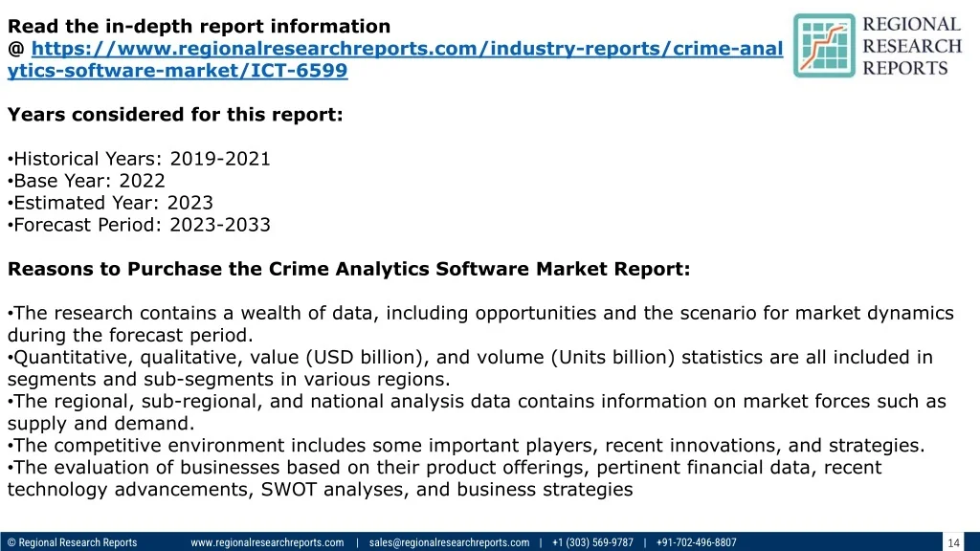Click the 'Read the in-depth report information' heading
This screenshot has width=980, height=551.
[x=199, y=26]
